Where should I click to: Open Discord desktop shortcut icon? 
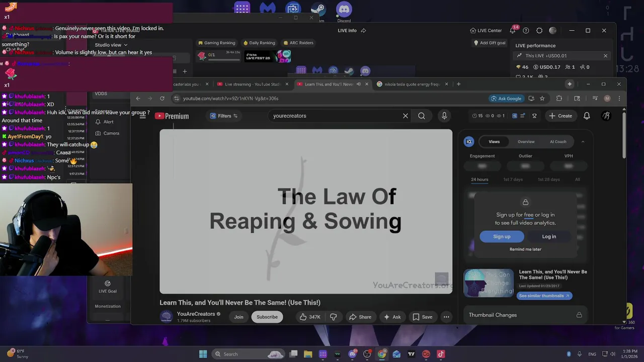pos(344,9)
